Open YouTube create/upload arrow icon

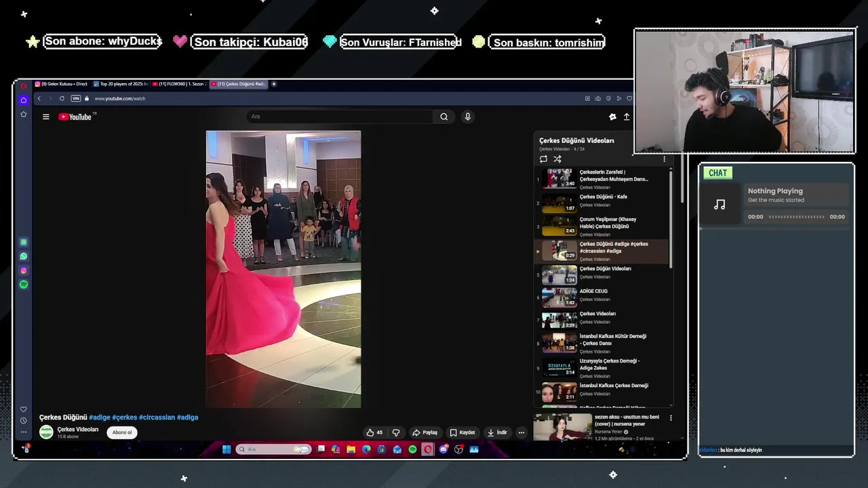point(627,117)
